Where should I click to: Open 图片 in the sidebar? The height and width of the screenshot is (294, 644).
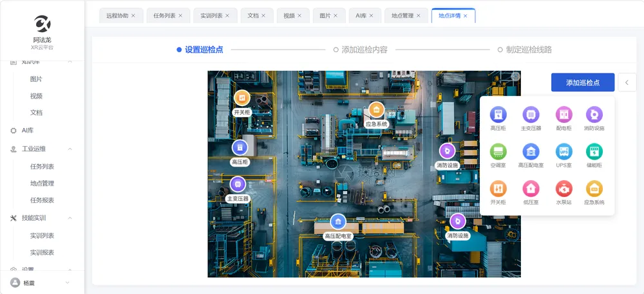click(36, 79)
